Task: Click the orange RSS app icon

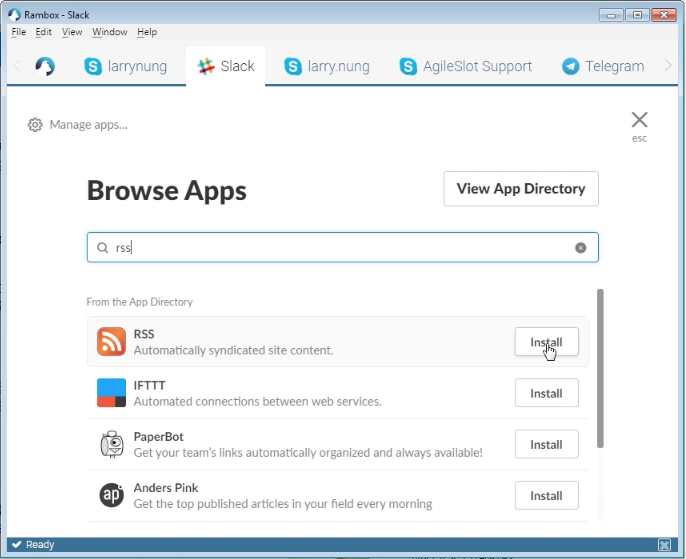Action: pos(111,342)
